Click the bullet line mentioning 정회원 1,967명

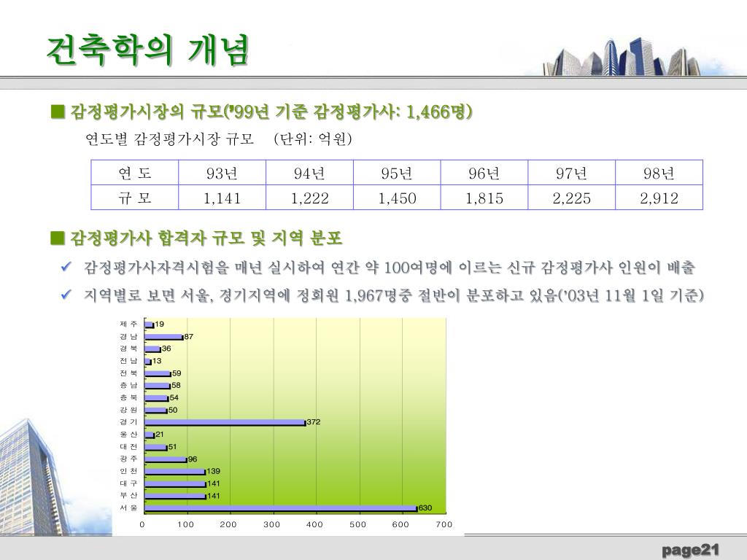393,296
